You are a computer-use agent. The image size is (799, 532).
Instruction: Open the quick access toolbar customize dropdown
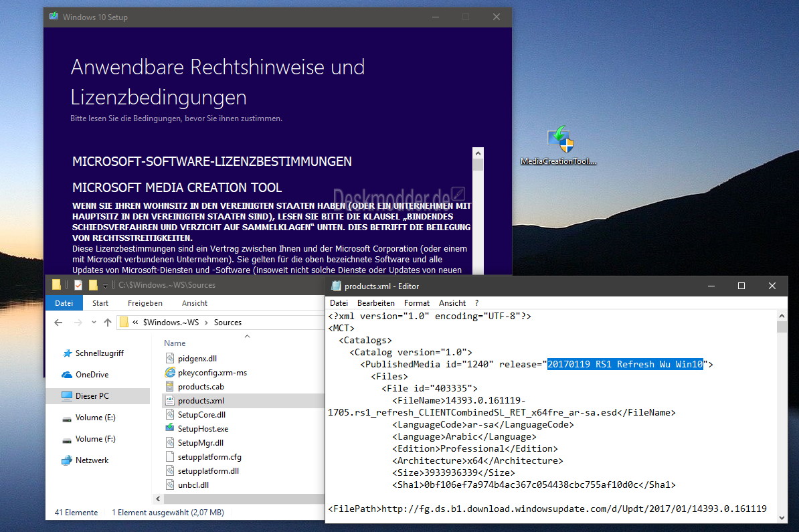coord(106,285)
